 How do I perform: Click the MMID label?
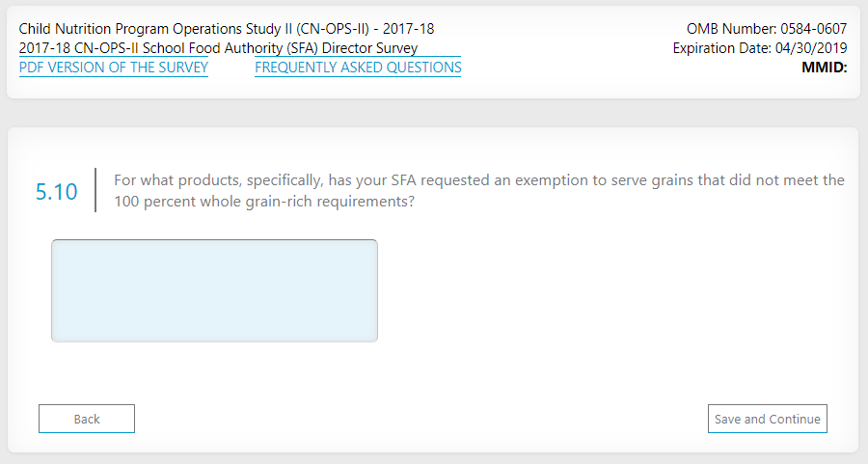(824, 68)
